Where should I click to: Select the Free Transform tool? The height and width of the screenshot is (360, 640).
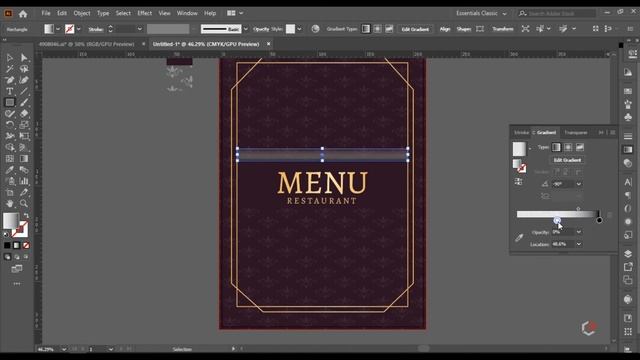(24, 136)
